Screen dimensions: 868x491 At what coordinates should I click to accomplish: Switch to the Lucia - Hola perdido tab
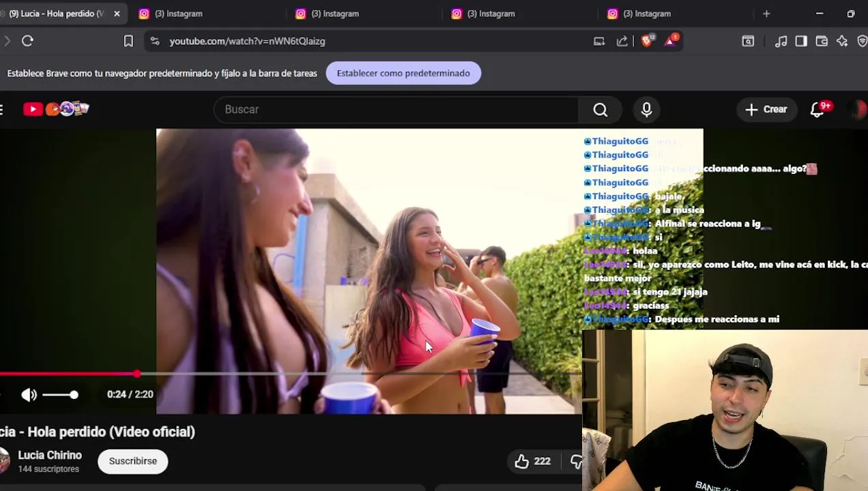point(57,14)
